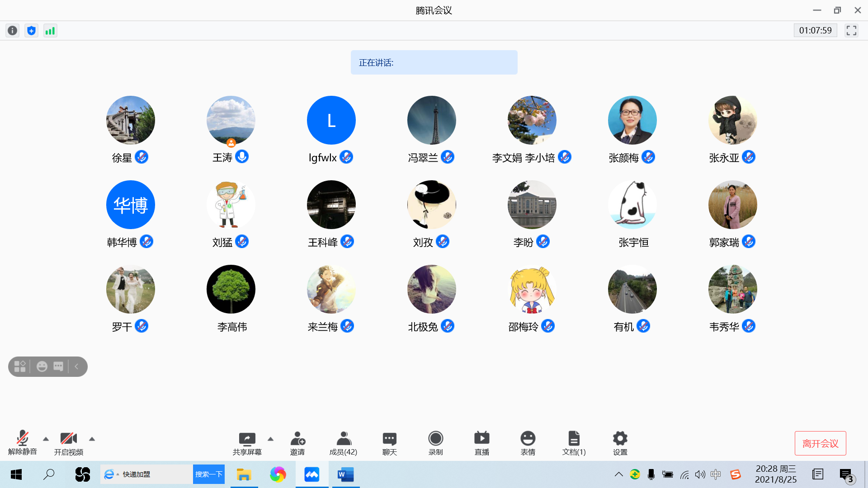Expand share screen options arrow
Image resolution: width=868 pixels, height=488 pixels.
coord(270,439)
